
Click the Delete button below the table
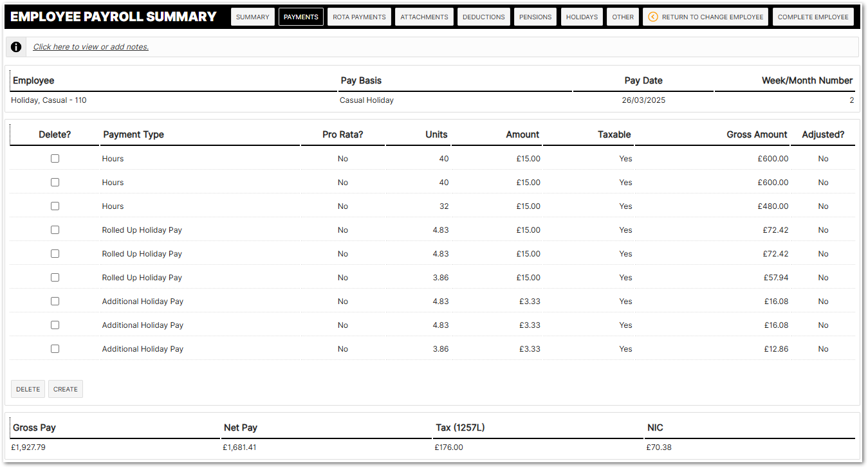click(28, 389)
